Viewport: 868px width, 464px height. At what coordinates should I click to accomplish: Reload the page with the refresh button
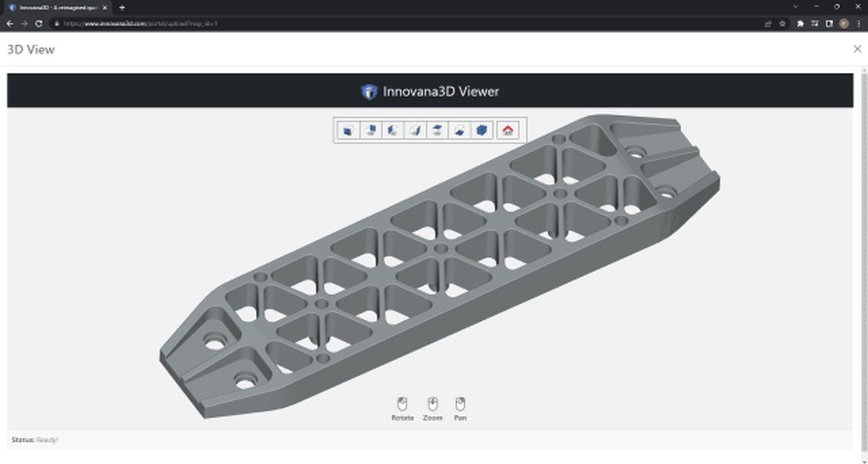pyautogui.click(x=39, y=23)
